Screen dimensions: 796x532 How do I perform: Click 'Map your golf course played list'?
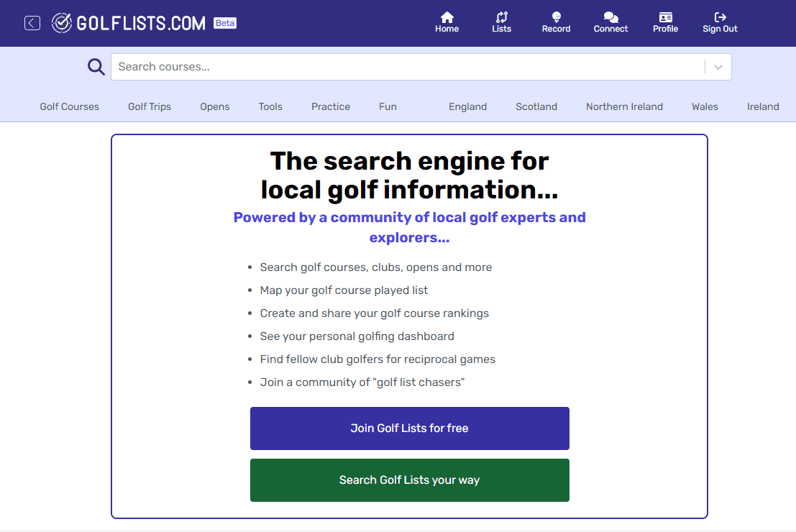[x=344, y=290]
